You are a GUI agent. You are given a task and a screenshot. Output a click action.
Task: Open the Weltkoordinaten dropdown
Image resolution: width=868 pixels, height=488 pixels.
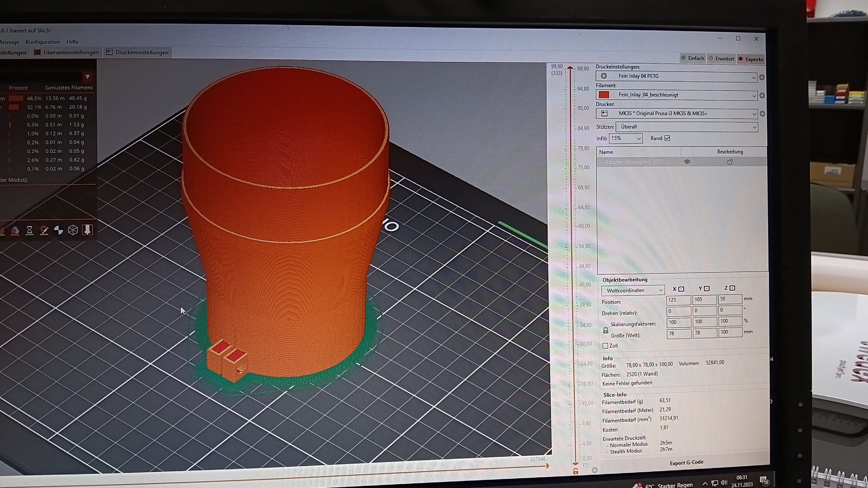click(633, 290)
